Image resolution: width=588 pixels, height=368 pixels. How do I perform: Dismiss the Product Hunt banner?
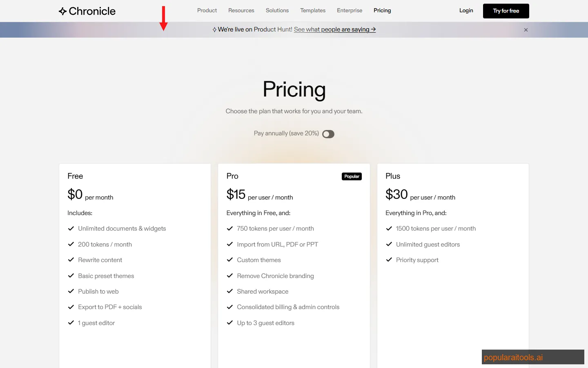click(526, 29)
